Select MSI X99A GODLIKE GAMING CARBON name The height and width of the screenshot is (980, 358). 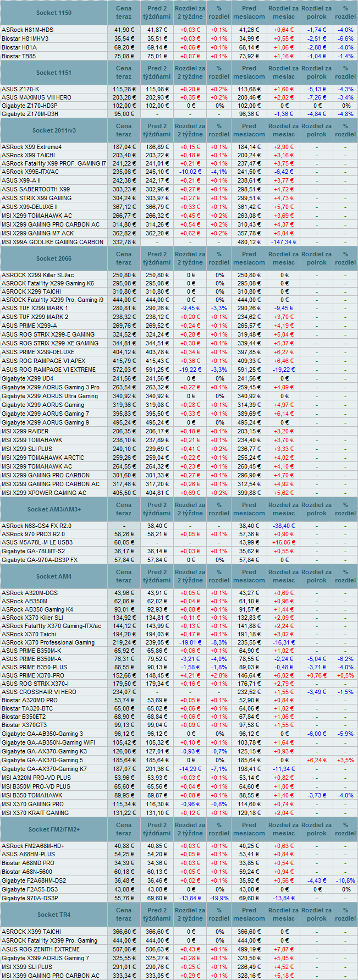tap(52, 242)
